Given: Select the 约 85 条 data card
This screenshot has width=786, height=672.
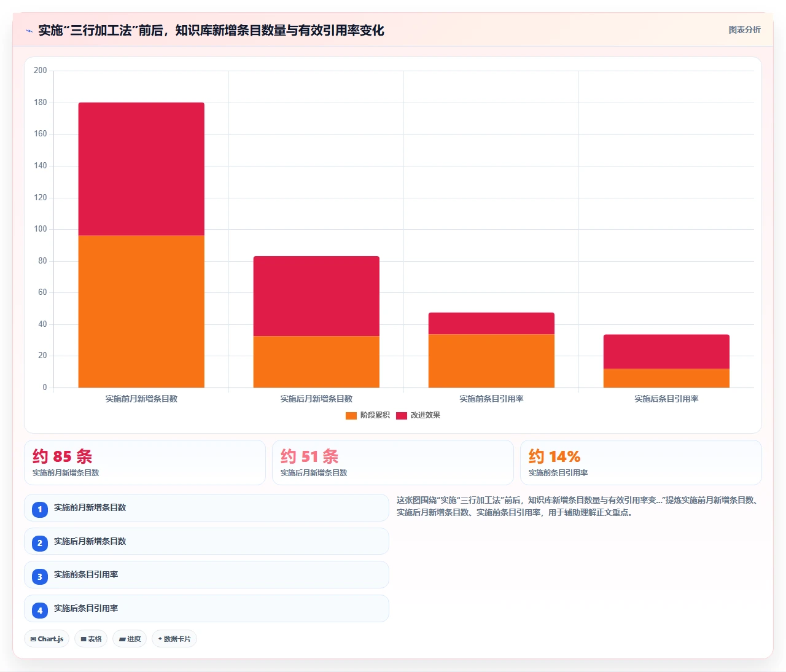Looking at the screenshot, I should 145,463.
